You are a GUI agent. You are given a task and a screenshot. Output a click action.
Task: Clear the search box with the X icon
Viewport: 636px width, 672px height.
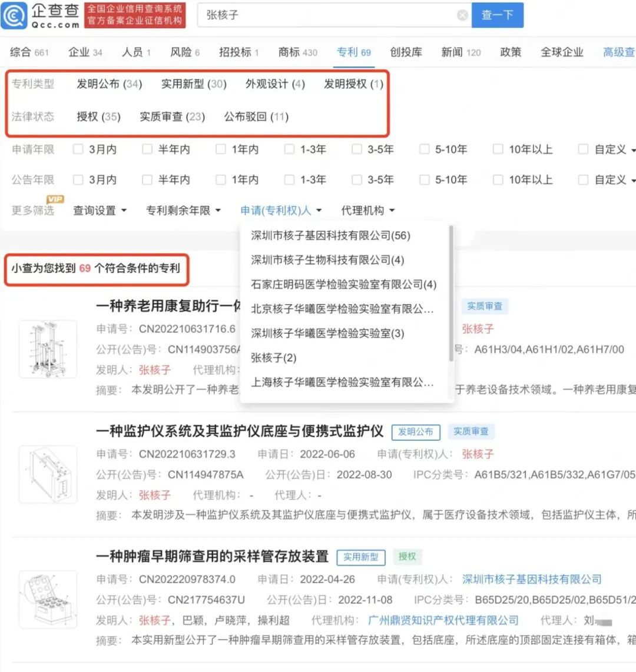(x=462, y=15)
